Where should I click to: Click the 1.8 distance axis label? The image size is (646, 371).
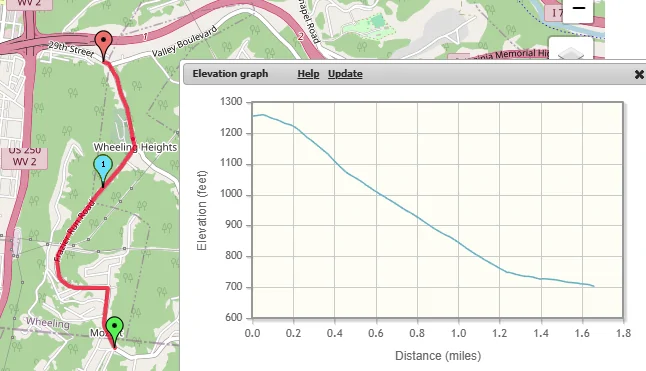pos(623,333)
